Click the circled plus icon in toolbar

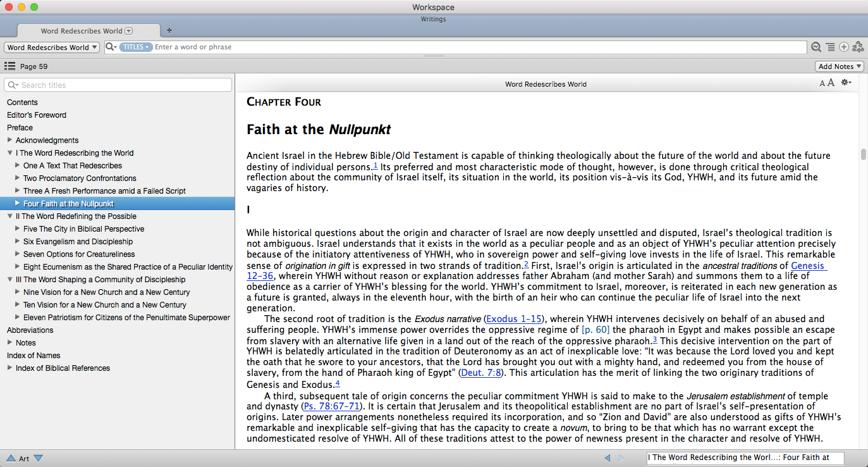click(x=843, y=47)
